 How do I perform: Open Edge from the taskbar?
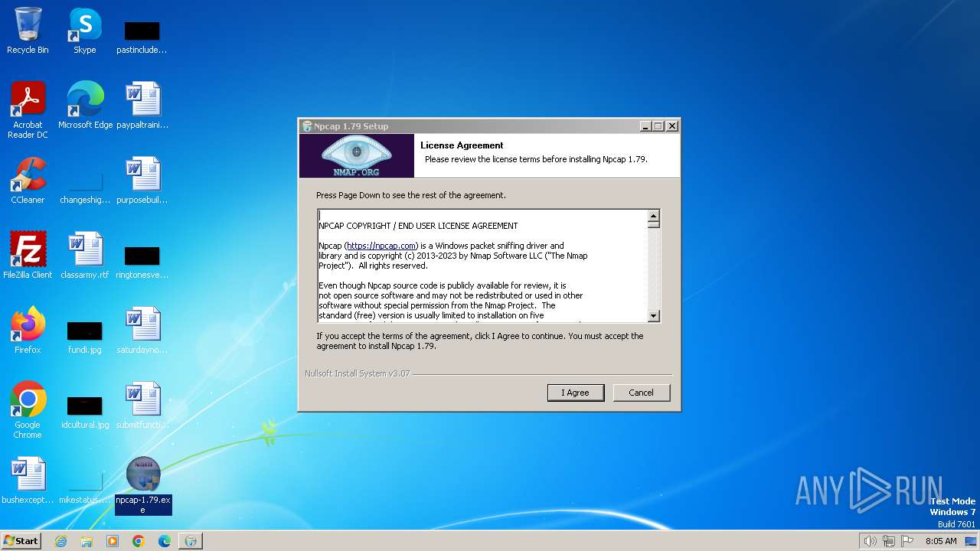coord(165,541)
